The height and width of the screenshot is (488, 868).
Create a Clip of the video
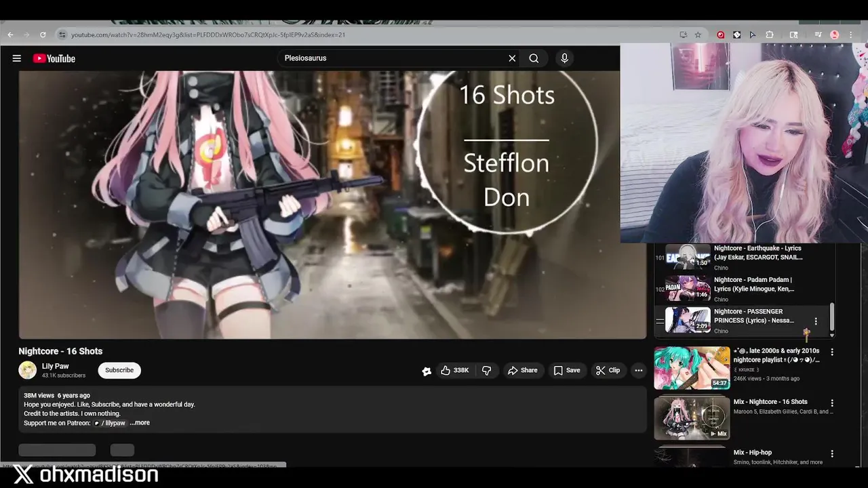[608, 370]
